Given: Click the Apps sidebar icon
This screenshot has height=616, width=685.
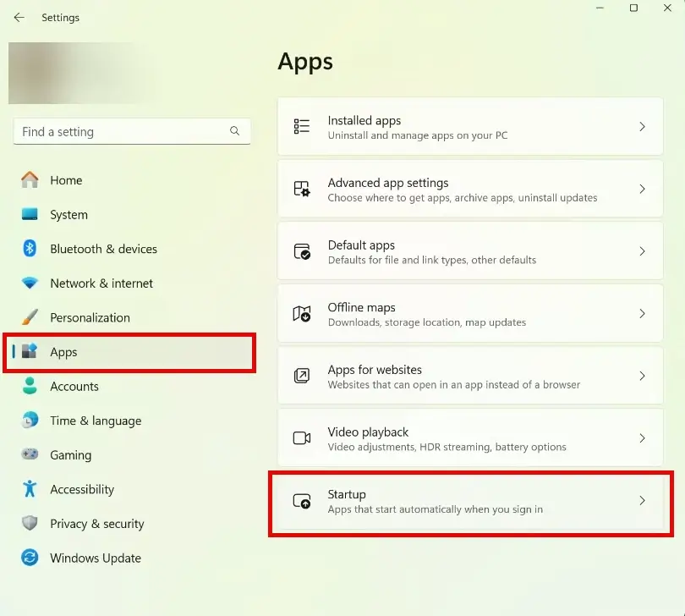Looking at the screenshot, I should tap(30, 351).
